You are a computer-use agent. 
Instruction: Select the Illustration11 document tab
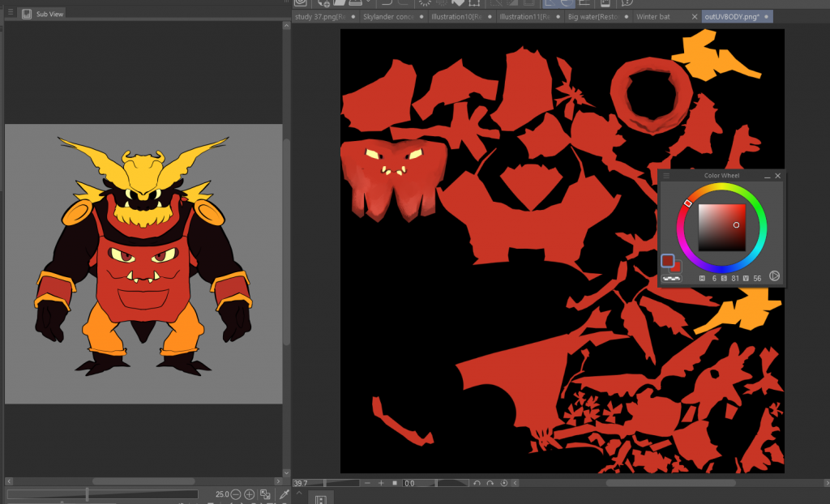tap(529, 16)
